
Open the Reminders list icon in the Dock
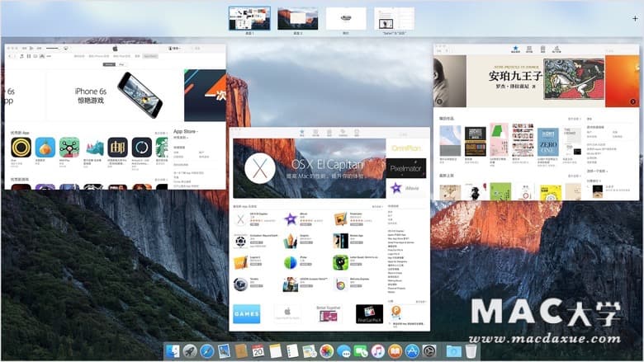coord(292,351)
